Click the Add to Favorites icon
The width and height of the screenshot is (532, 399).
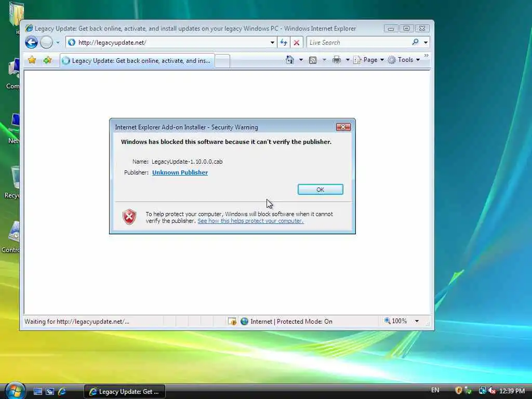[47, 60]
